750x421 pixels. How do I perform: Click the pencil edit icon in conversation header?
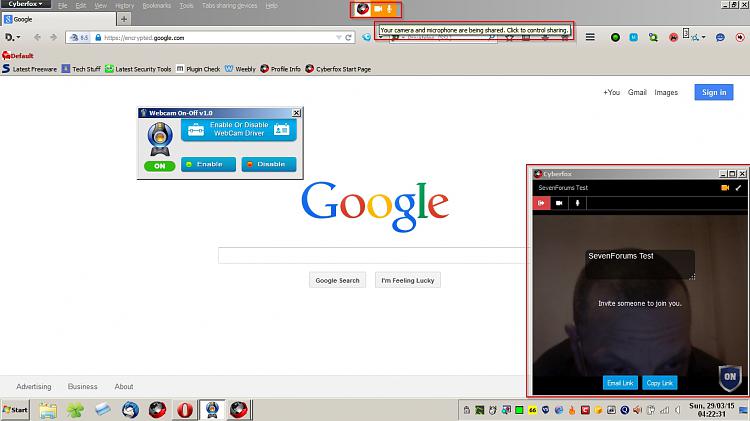(738, 188)
